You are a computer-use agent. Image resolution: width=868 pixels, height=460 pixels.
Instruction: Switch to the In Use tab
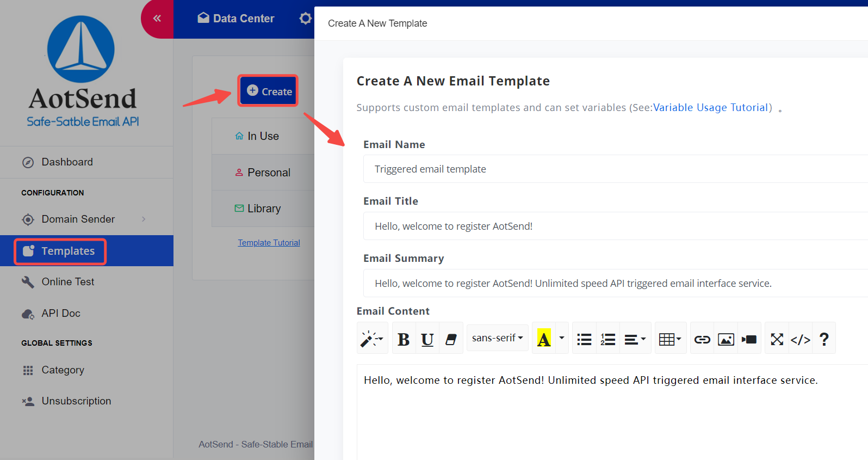coord(263,136)
